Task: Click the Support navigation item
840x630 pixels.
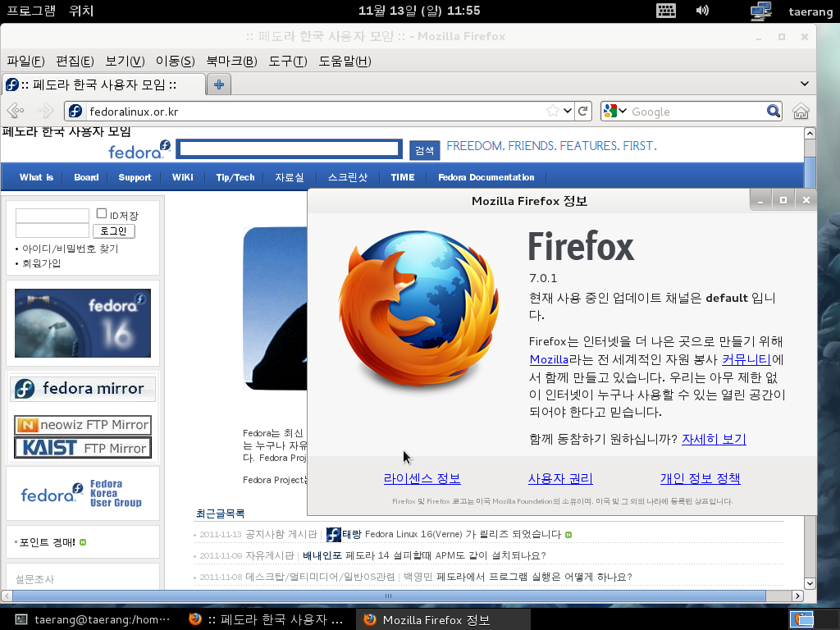Action: (x=135, y=177)
